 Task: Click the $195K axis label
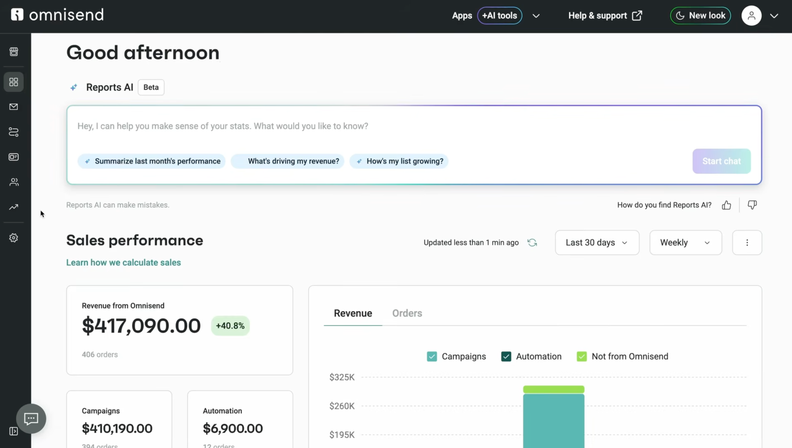[x=342, y=435]
